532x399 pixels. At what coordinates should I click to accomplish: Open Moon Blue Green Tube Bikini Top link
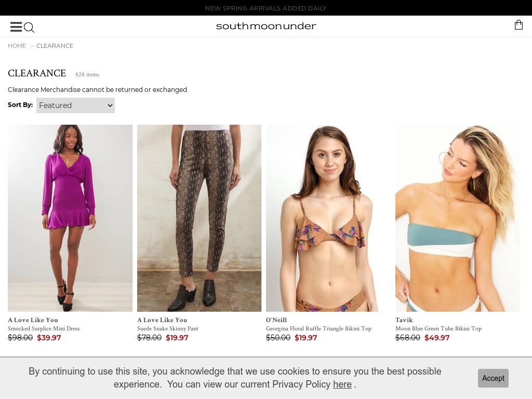[438, 328]
